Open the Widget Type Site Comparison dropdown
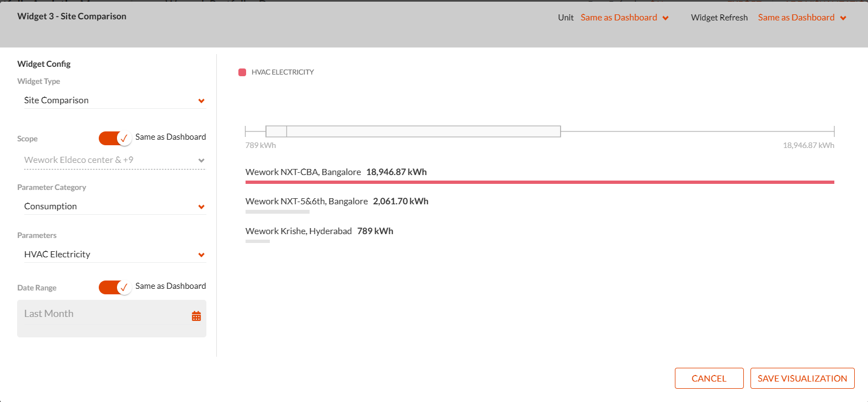This screenshot has width=868, height=402. (x=115, y=100)
